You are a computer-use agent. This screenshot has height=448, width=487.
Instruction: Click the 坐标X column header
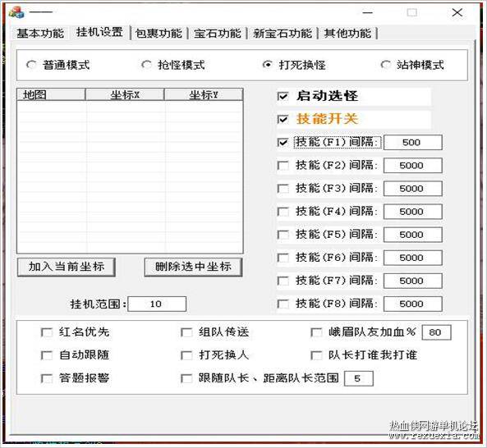coord(125,94)
